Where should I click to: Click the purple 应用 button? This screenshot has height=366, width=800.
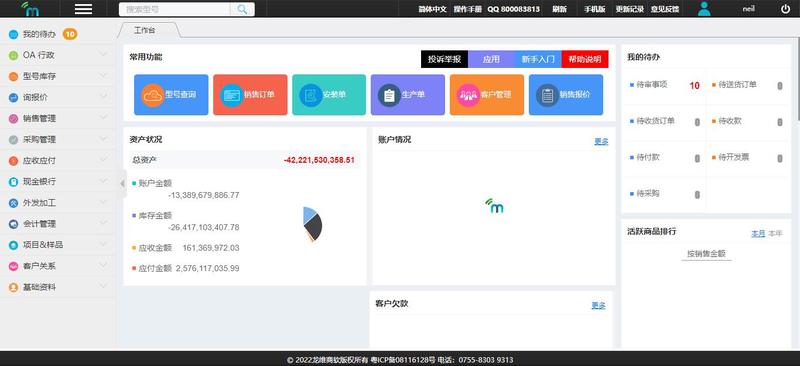pos(491,59)
